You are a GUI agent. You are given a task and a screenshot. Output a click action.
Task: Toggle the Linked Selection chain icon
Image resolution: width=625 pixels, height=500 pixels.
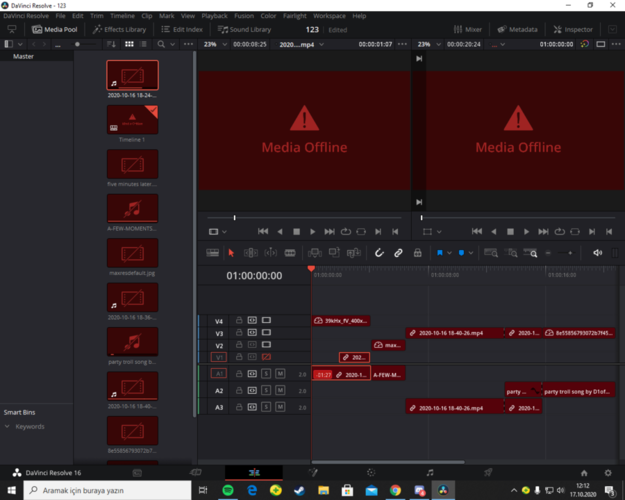(398, 253)
